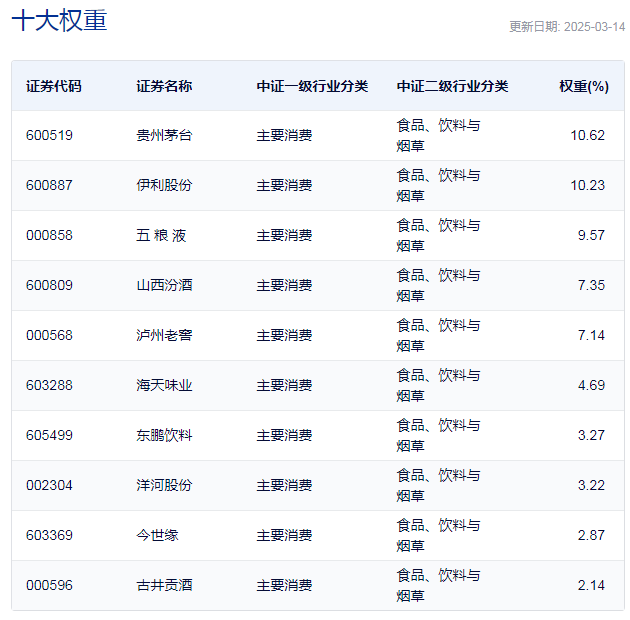Click 食品、饮料与烟草 in the 002304 row
Image resolution: width=630 pixels, height=620 pixels.
438,485
